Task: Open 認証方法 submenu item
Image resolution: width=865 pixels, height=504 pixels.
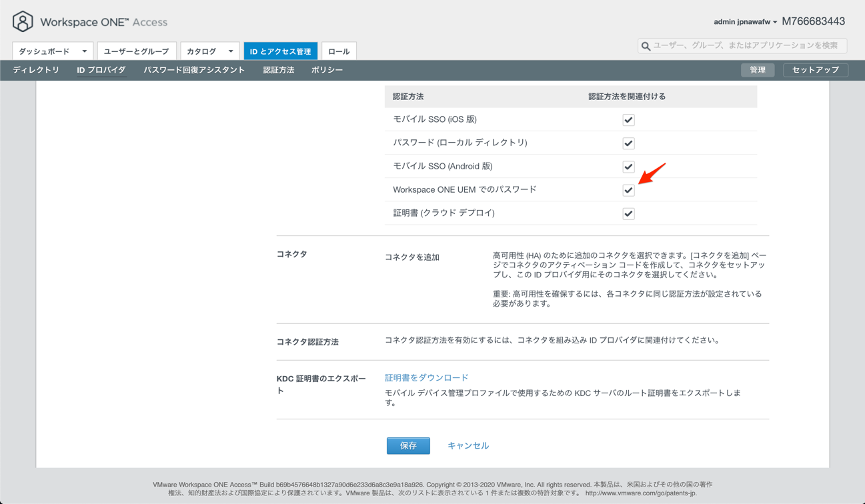Action: pyautogui.click(x=279, y=70)
